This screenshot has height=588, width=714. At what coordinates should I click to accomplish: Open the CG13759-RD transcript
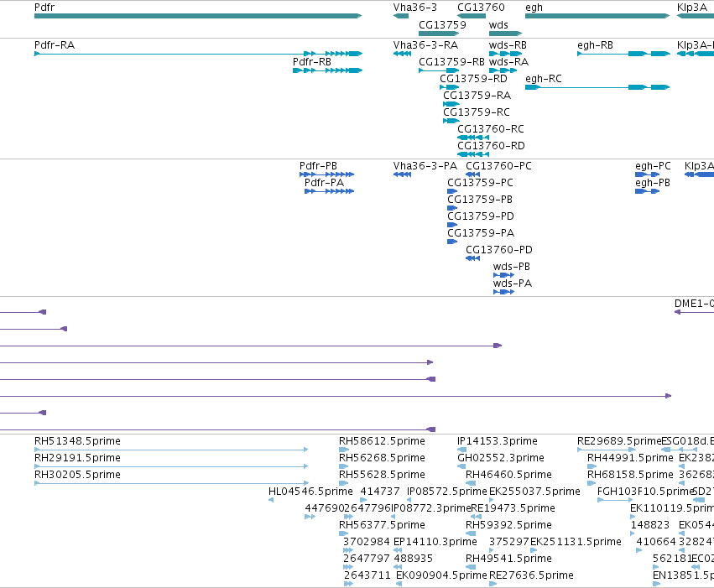(x=450, y=87)
